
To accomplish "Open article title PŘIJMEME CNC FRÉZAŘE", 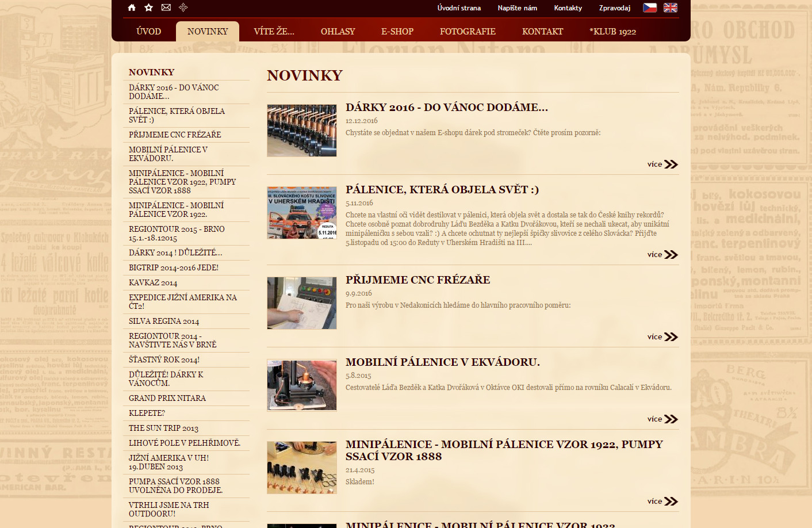I will 418,280.
